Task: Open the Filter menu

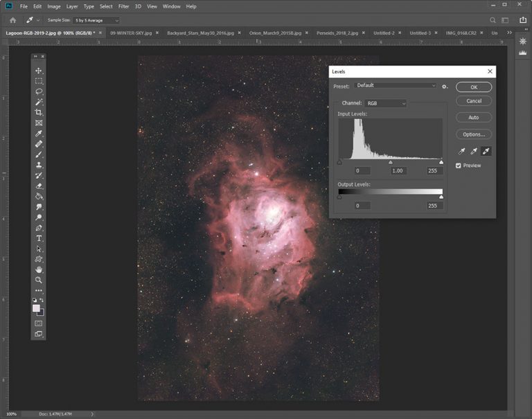Action: point(123,6)
